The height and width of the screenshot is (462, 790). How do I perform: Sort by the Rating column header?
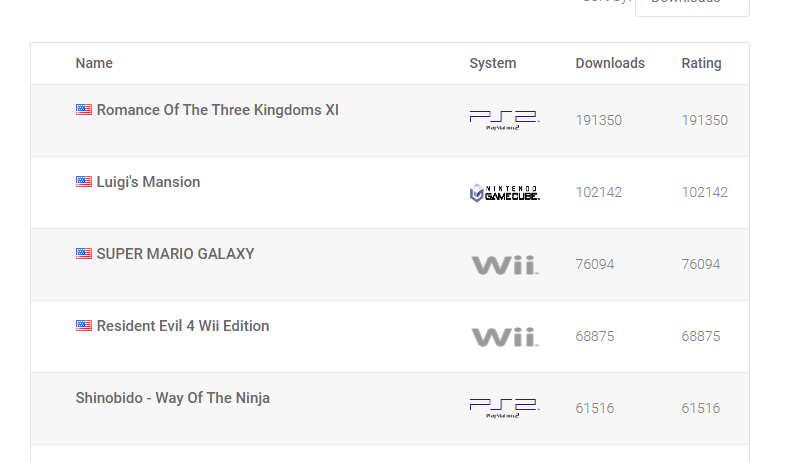(x=701, y=63)
